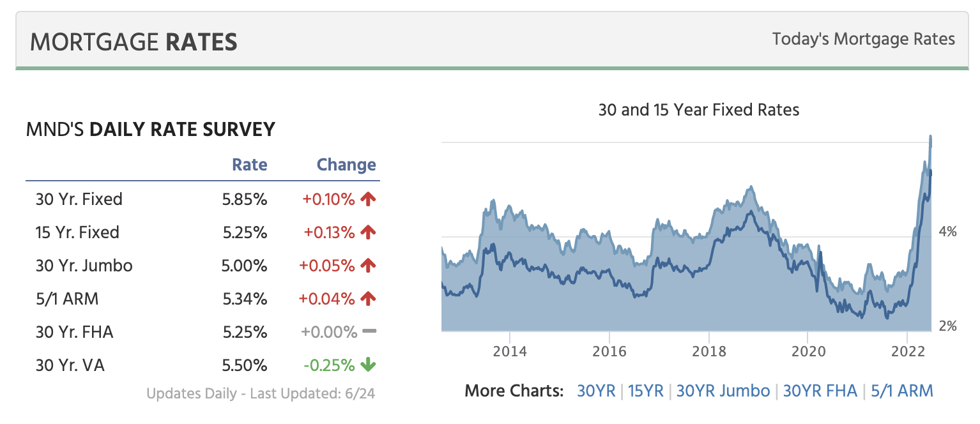
Task: Open Today's Mortgage Rates link
Action: pyautogui.click(x=863, y=39)
